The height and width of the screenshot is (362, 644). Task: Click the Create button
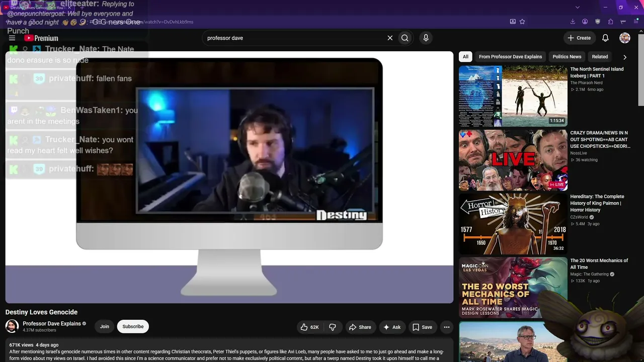click(x=579, y=38)
